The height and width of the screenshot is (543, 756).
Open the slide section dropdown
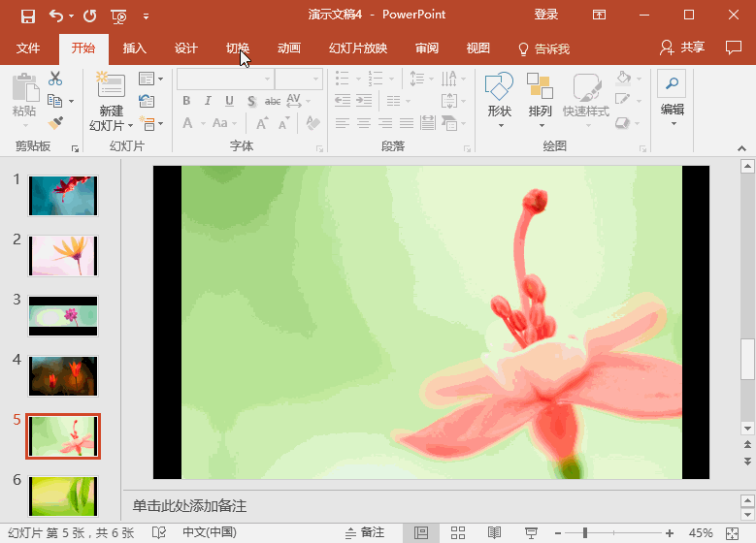tap(150, 123)
